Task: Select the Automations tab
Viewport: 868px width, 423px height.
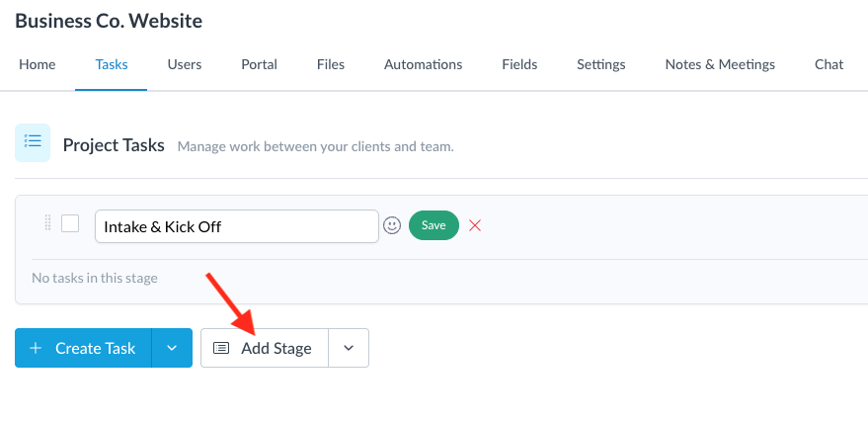Action: pyautogui.click(x=423, y=65)
